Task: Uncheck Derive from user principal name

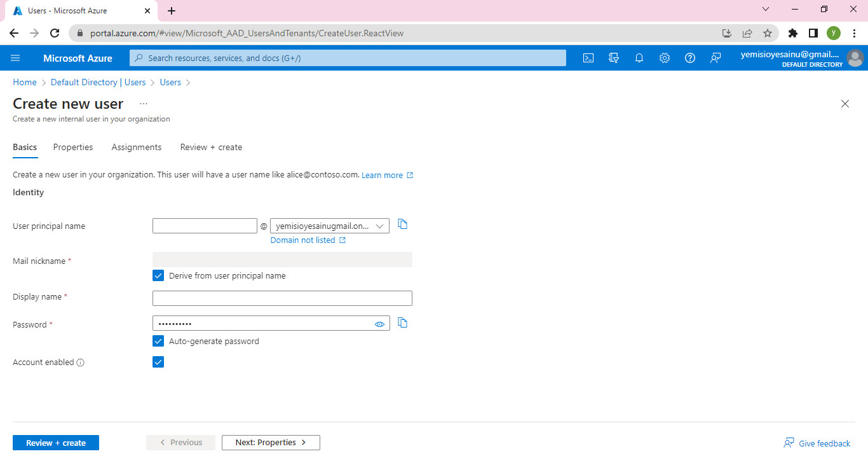Action: click(x=158, y=276)
